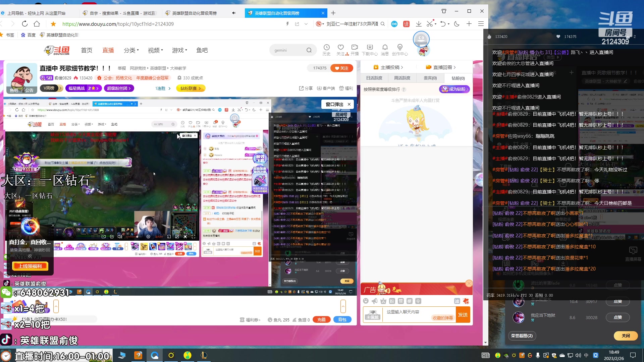Click the 充值 recharge button
Image resolution: width=644 pixels, height=362 pixels.
pos(322,319)
